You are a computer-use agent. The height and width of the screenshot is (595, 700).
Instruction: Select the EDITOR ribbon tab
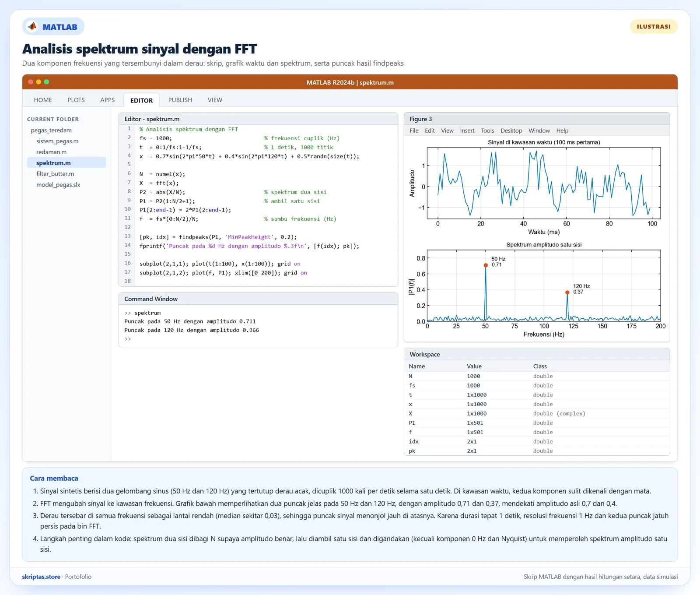pos(142,100)
